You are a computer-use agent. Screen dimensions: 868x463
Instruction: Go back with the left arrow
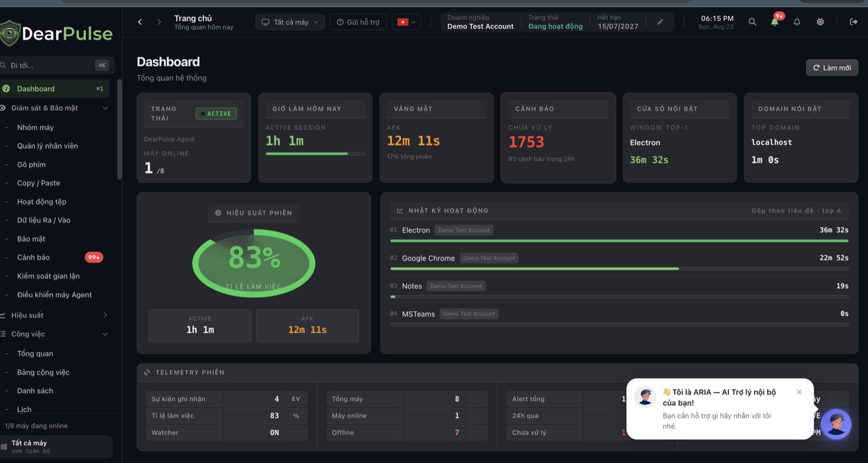(x=140, y=22)
